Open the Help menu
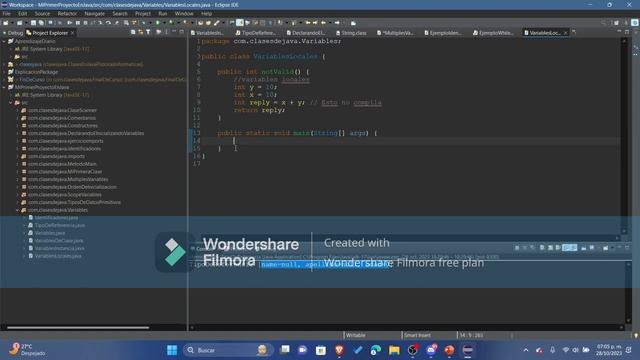This screenshot has width=640, height=360. [x=206, y=13]
